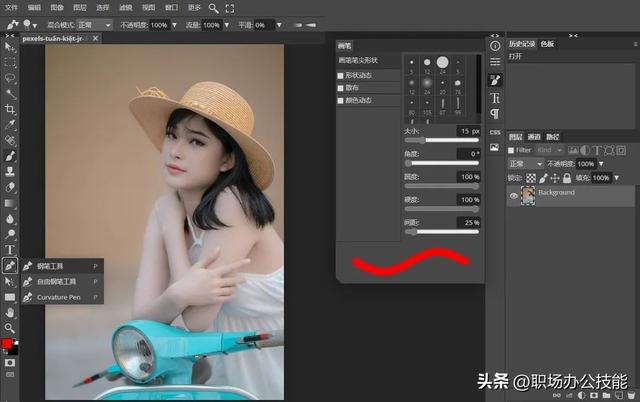The image size is (640, 402).
Task: Adjust the brush 间距 spacing slider
Action: click(x=442, y=232)
